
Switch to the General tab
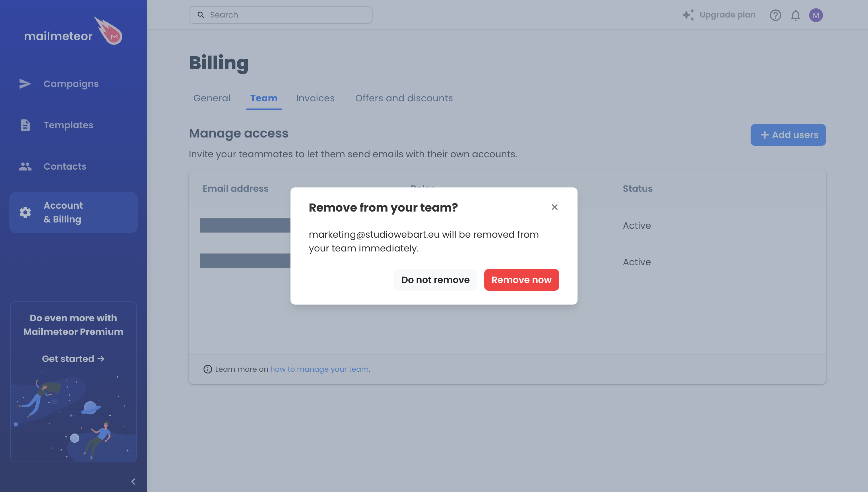point(212,98)
